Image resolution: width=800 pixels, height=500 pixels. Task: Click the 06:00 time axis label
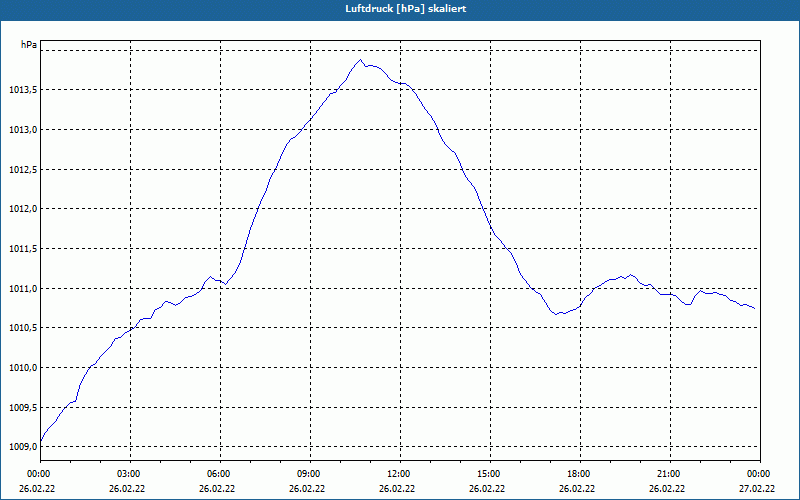pyautogui.click(x=220, y=474)
